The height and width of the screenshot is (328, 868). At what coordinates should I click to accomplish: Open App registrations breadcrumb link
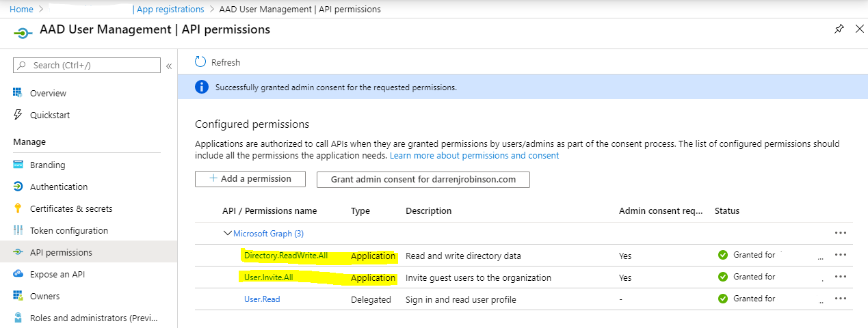[x=170, y=9]
